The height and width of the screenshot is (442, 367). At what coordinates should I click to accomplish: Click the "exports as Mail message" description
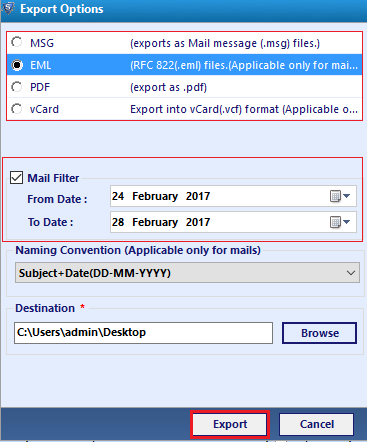point(225,43)
